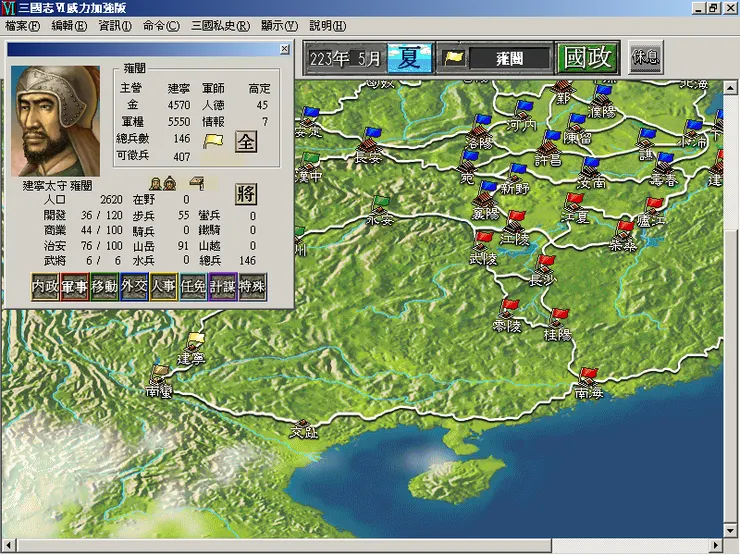The width and height of the screenshot is (740, 555).
Task: Open the 說明(H) menu
Action: point(328,25)
